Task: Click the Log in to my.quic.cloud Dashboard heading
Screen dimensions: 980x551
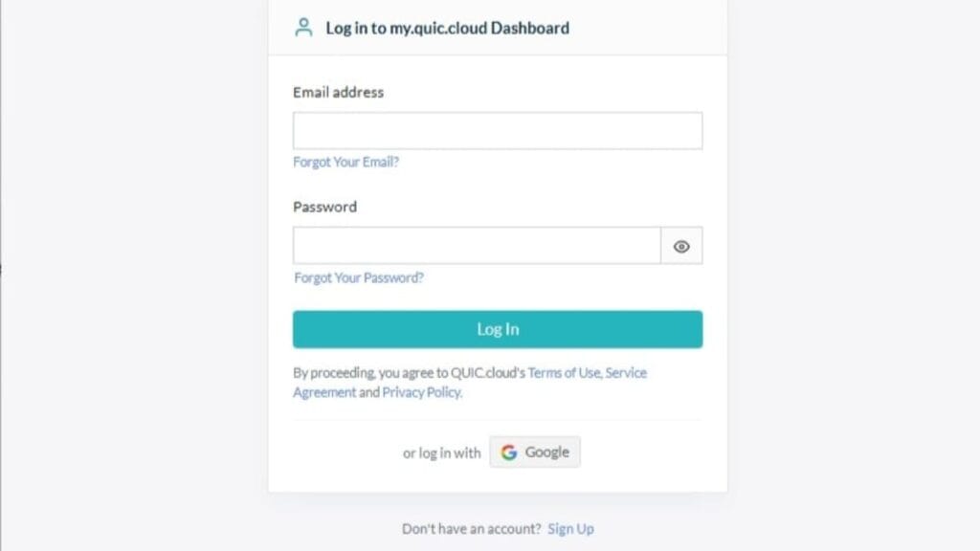Action: click(446, 28)
